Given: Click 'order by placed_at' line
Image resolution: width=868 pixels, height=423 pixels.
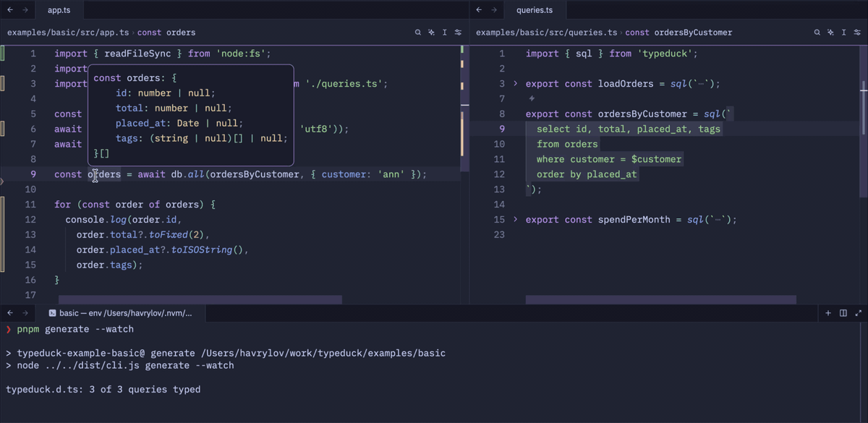Looking at the screenshot, I should coord(587,174).
